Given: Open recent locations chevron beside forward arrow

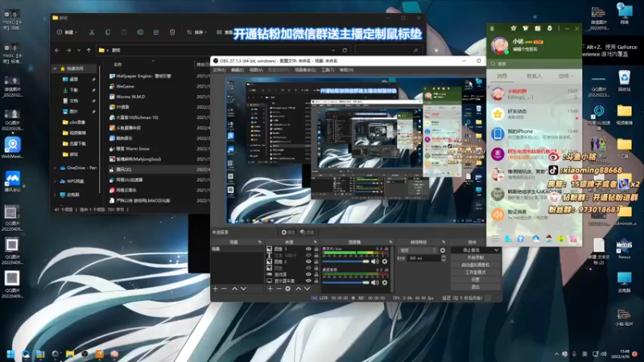Looking at the screenshot, I should pyautogui.click(x=79, y=50).
